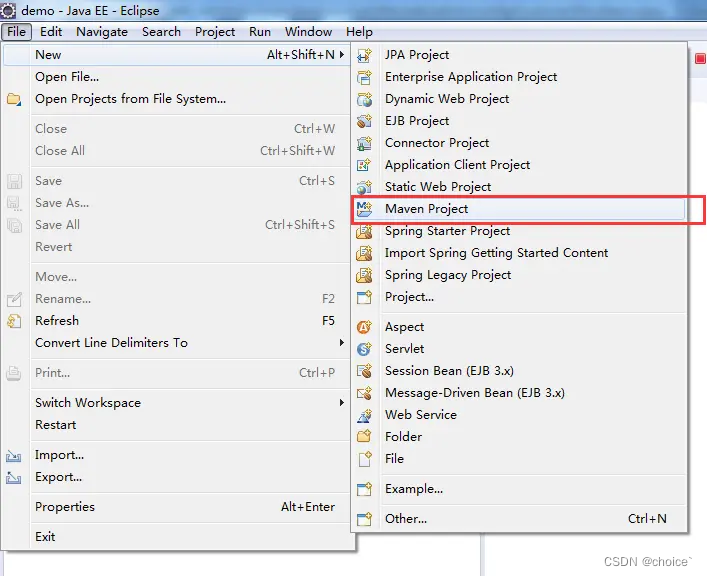Screen dimensions: 707x576
Task: Click the Eclipse logo in title bar
Action: point(8,10)
